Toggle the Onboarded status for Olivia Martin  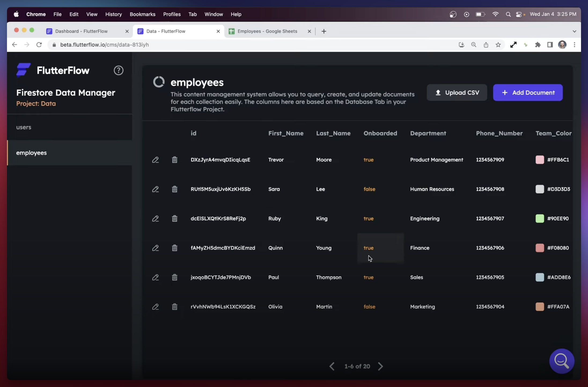click(369, 306)
